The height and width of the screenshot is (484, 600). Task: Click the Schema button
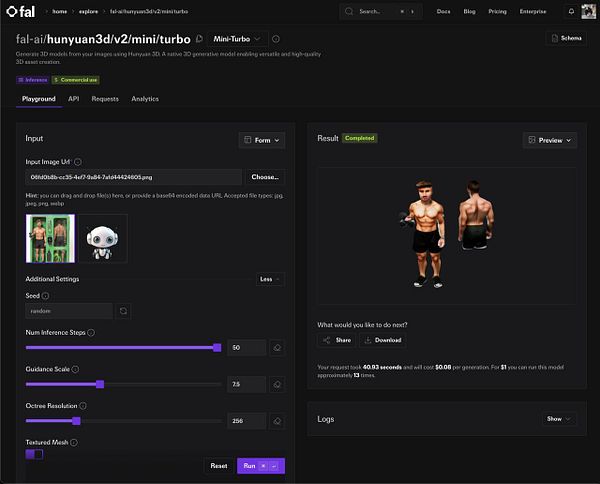(x=566, y=38)
